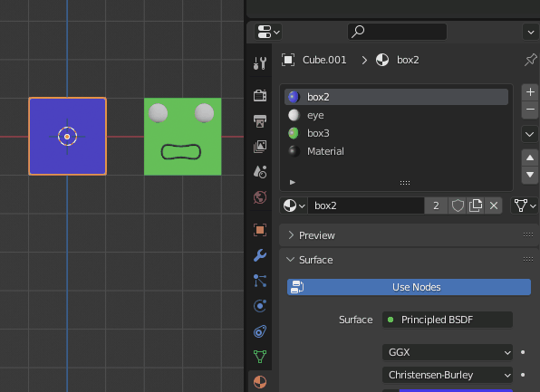
Task: Add a new material slot
Action: point(530,92)
